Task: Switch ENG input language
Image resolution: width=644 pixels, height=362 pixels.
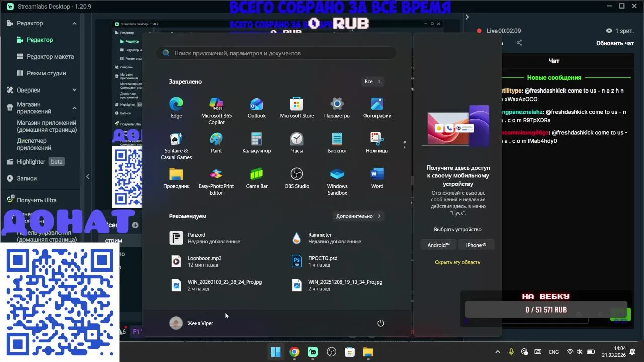Action: [x=554, y=352]
